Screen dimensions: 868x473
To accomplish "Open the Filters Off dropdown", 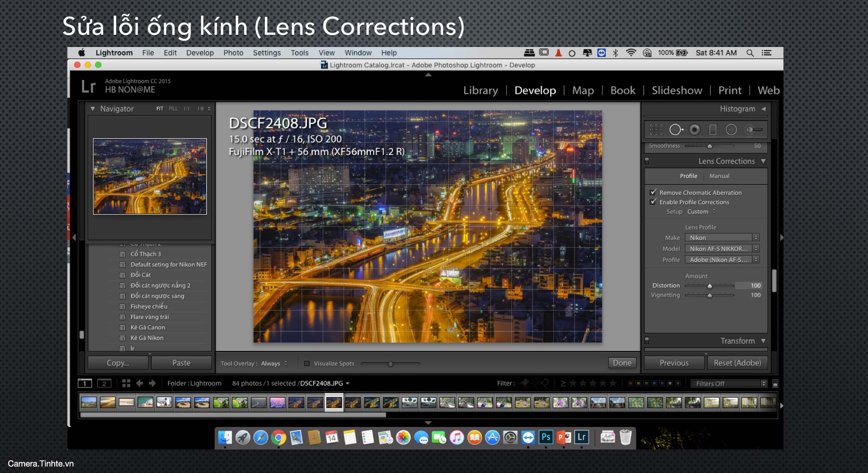I will 729,384.
